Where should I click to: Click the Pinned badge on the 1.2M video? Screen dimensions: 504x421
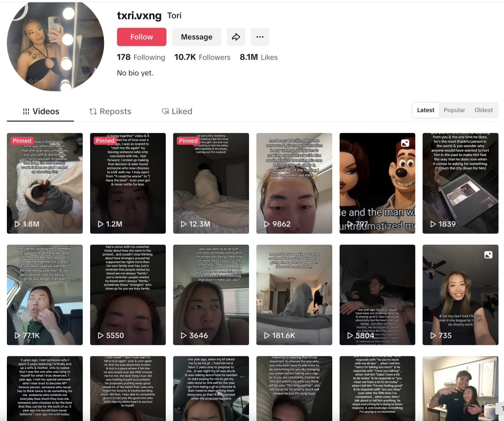pyautogui.click(x=105, y=141)
